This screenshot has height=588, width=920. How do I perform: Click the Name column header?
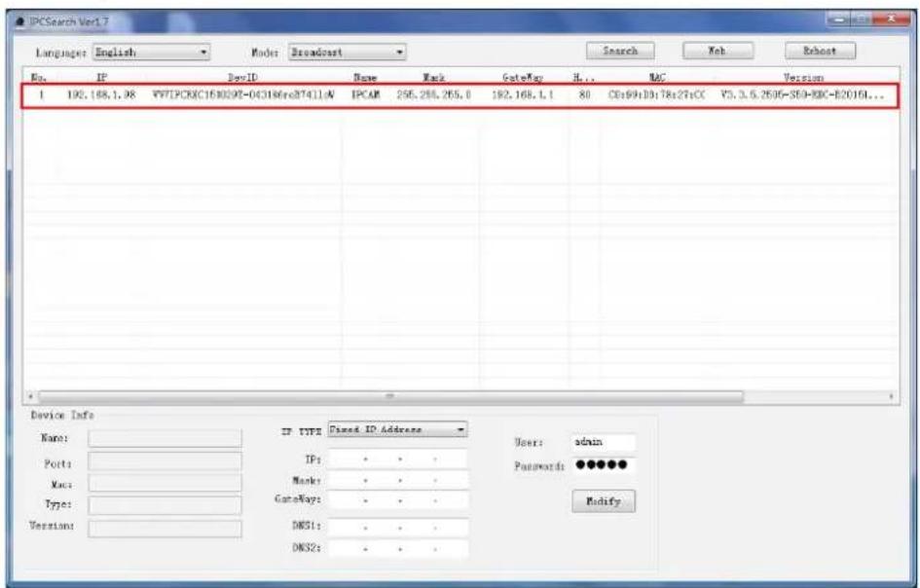pos(365,78)
